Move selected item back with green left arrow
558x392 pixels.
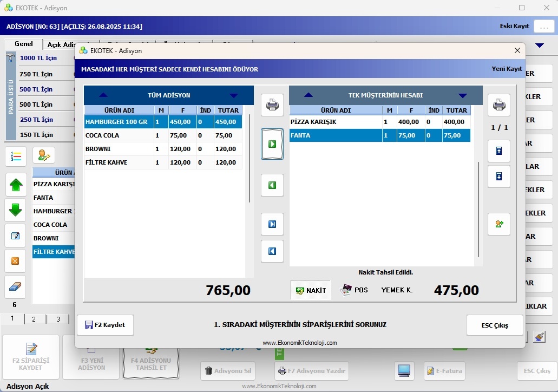pos(272,185)
